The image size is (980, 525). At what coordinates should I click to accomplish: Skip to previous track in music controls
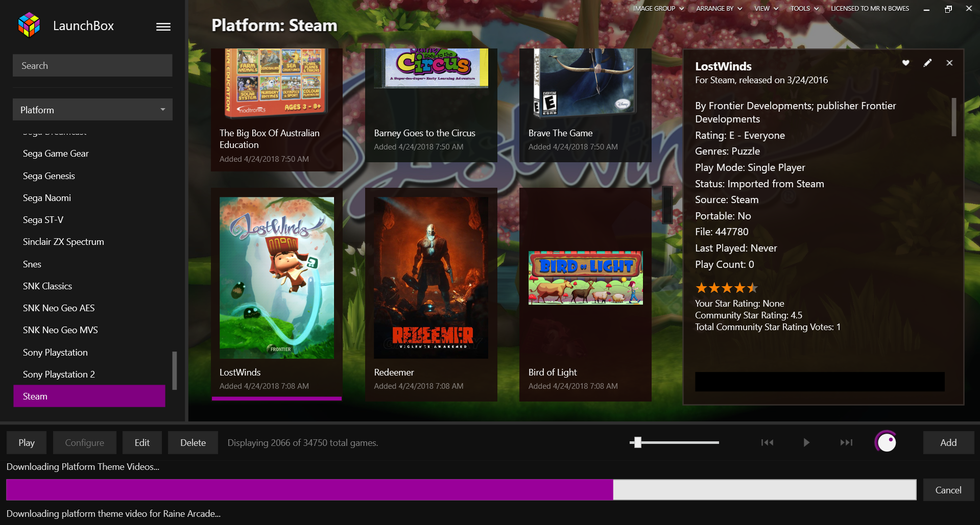(767, 442)
